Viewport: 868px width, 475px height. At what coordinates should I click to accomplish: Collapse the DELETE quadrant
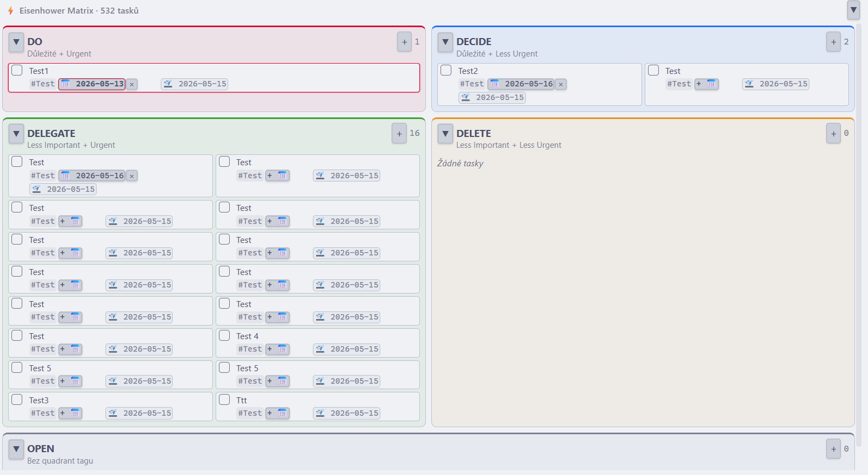445,134
